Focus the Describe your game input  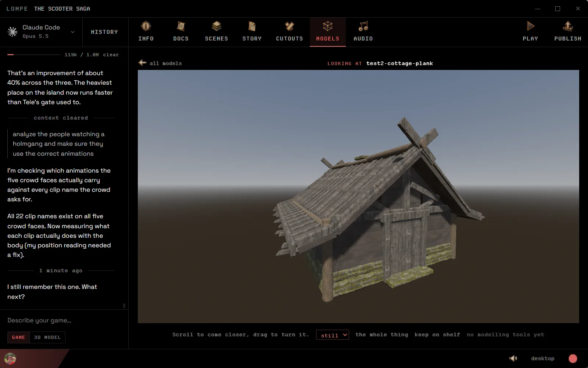(64, 321)
